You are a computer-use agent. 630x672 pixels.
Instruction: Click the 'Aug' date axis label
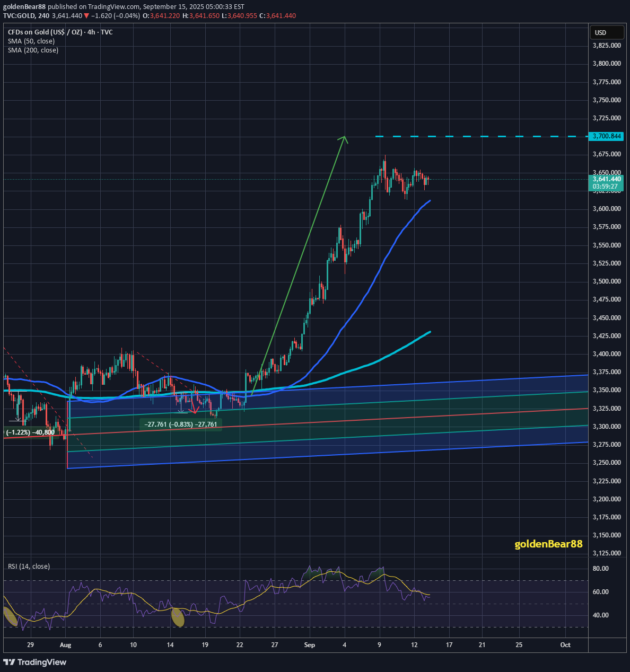pos(65,645)
